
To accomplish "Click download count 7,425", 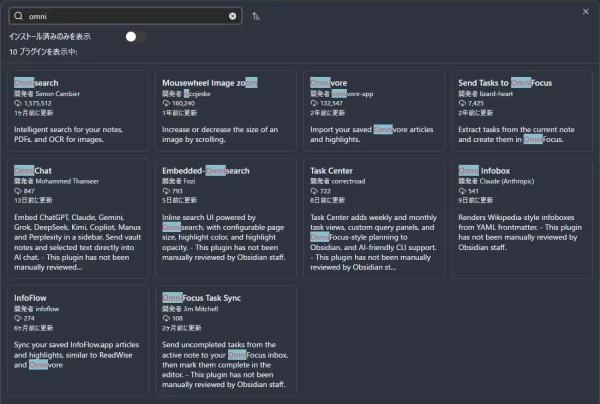I will click(476, 103).
